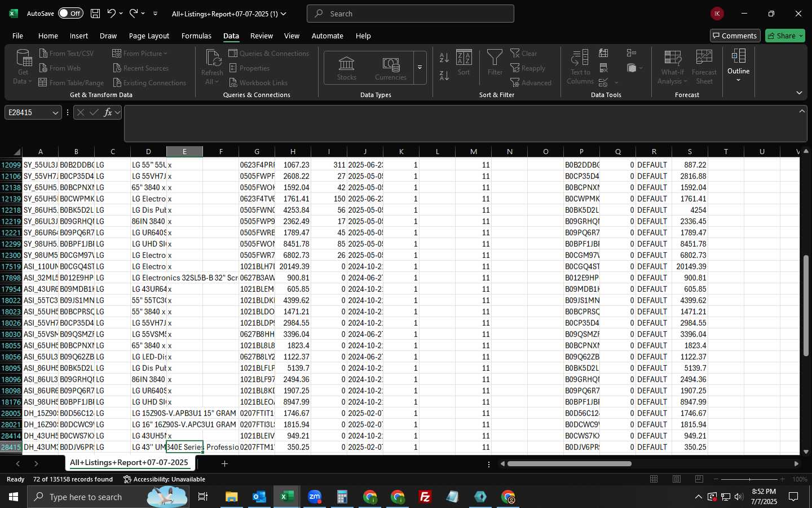
Task: Toggle AutoSave off switch
Action: 70,14
